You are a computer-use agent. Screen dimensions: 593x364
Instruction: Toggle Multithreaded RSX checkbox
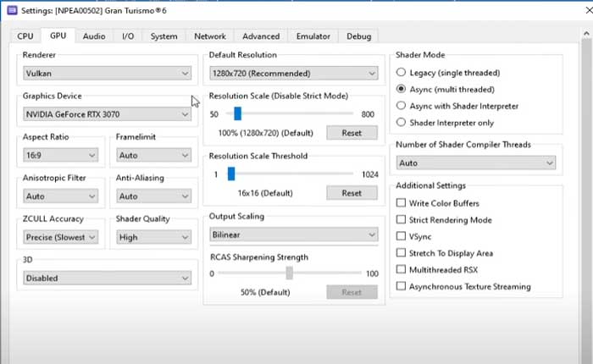tap(402, 269)
